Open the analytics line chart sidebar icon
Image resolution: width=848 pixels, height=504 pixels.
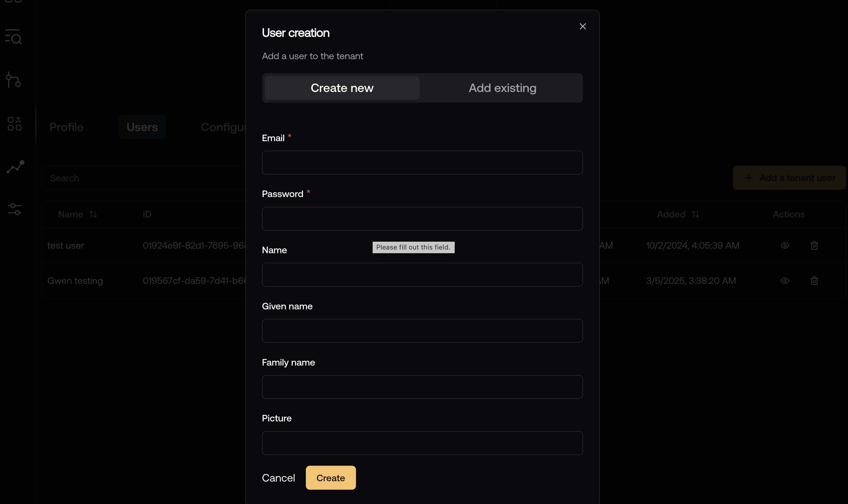15,167
